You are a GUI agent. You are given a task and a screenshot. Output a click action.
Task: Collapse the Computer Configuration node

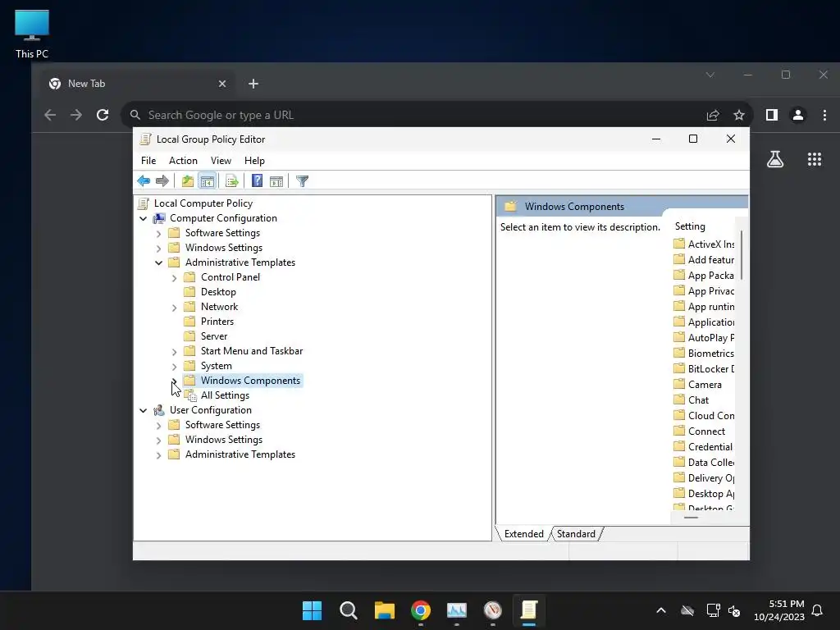pos(143,218)
